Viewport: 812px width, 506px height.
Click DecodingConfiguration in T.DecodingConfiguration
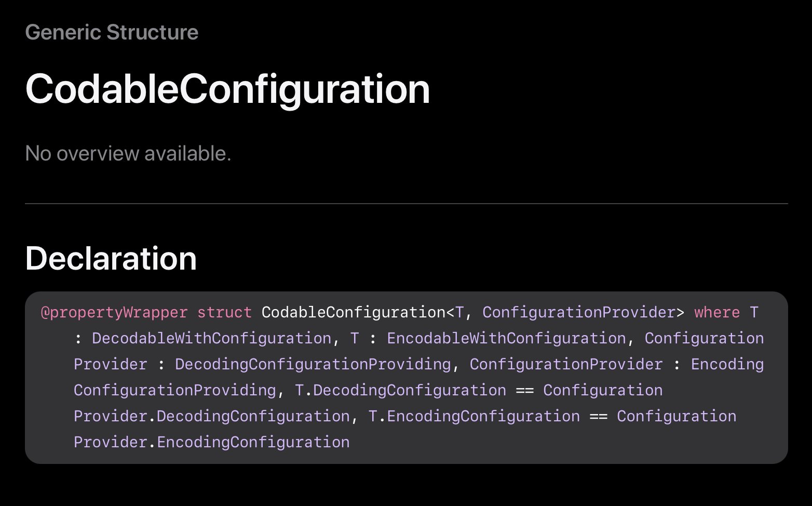(409, 390)
